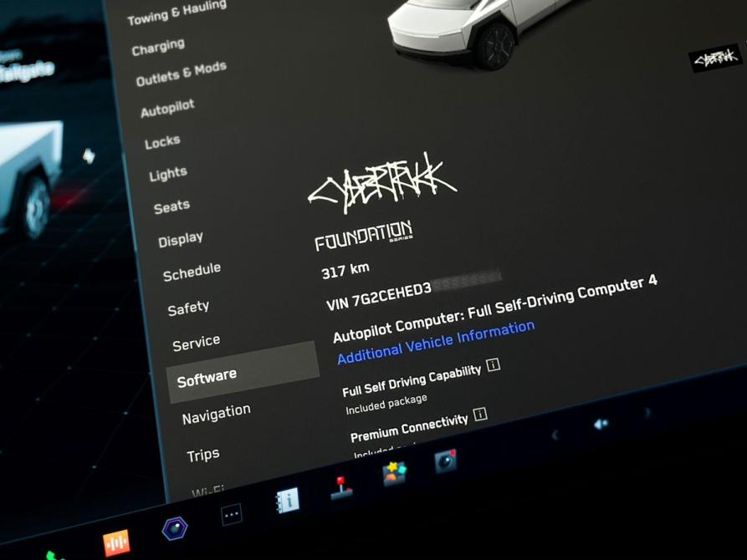The width and height of the screenshot is (747, 560).
Task: Tap the Foundation Series badge
Action: 364,235
